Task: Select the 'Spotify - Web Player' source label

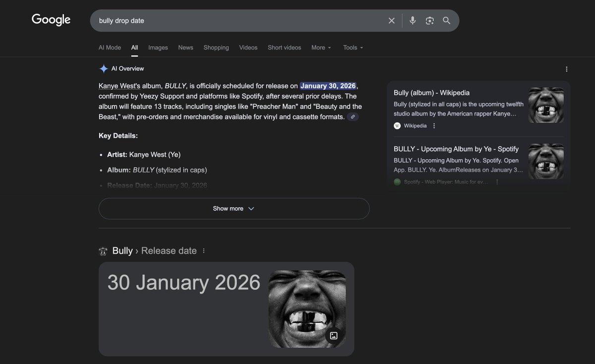Action: [446, 182]
